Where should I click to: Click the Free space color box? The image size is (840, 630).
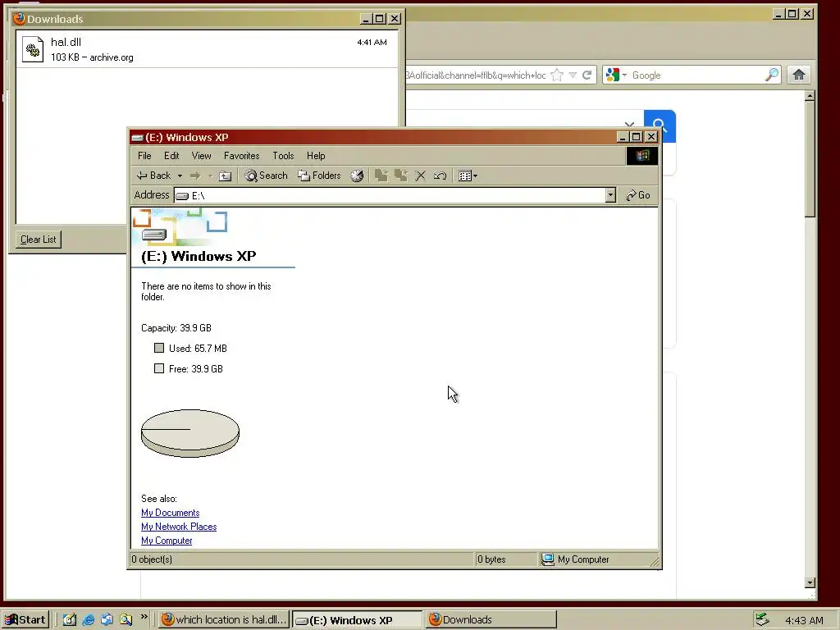(x=159, y=368)
